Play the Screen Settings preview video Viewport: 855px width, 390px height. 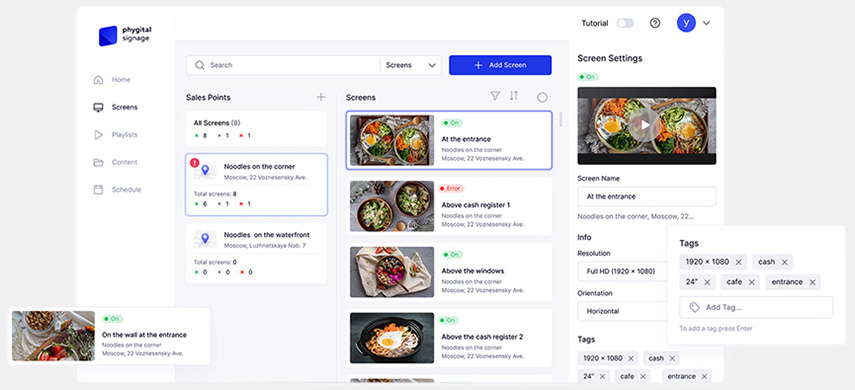[x=645, y=125]
